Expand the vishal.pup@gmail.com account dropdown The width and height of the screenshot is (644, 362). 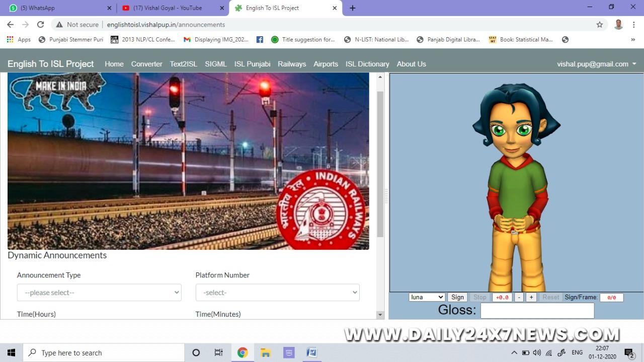pyautogui.click(x=597, y=64)
